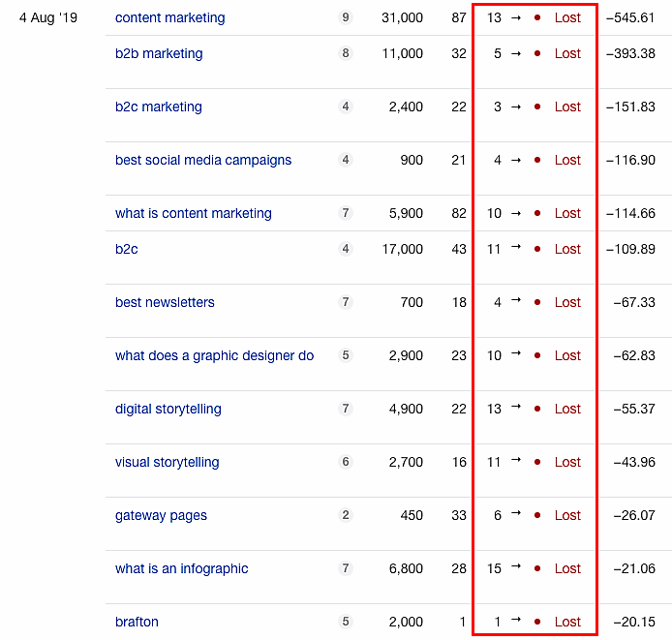Open the visual storytelling keyword link
Screen dimensions: 672x640
coord(168,462)
